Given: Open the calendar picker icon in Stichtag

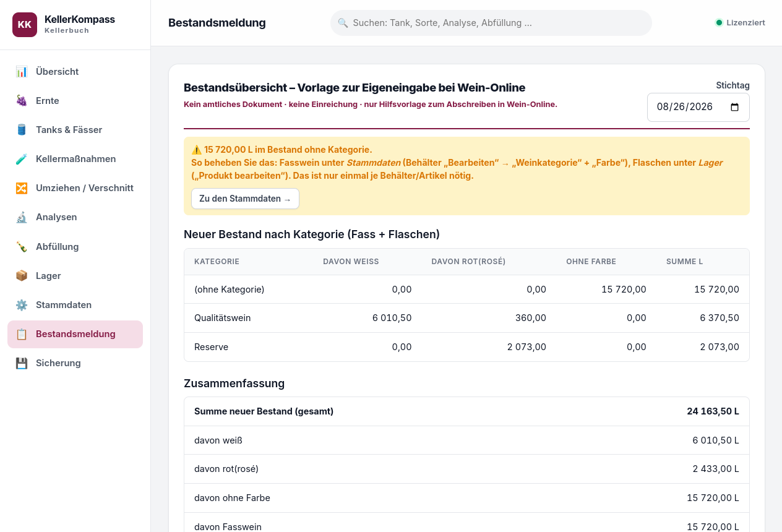Looking at the screenshot, I should (734, 107).
